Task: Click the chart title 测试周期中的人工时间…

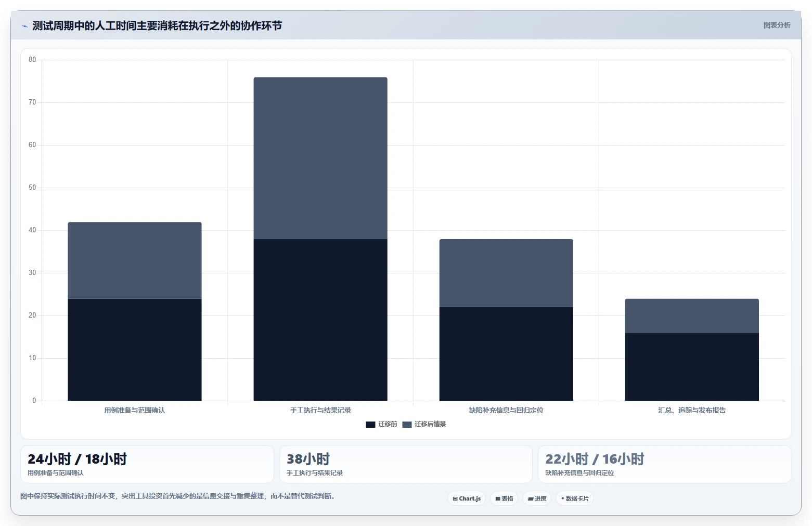Action: (x=157, y=25)
